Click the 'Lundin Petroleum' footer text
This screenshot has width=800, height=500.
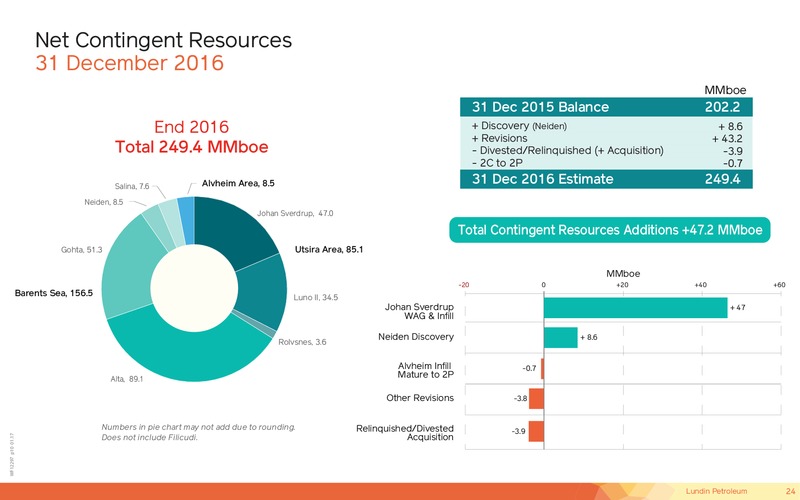(x=716, y=491)
